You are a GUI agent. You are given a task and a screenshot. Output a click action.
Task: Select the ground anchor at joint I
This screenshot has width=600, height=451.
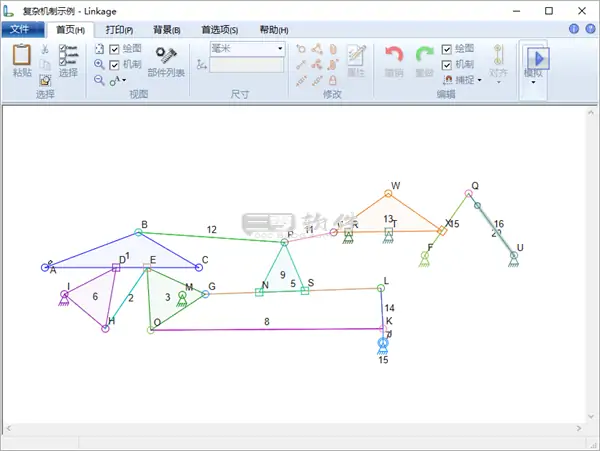tap(64, 299)
